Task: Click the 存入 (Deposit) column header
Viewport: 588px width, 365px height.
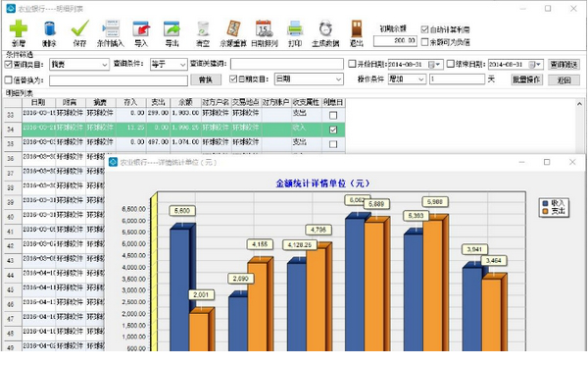Action: click(x=131, y=102)
